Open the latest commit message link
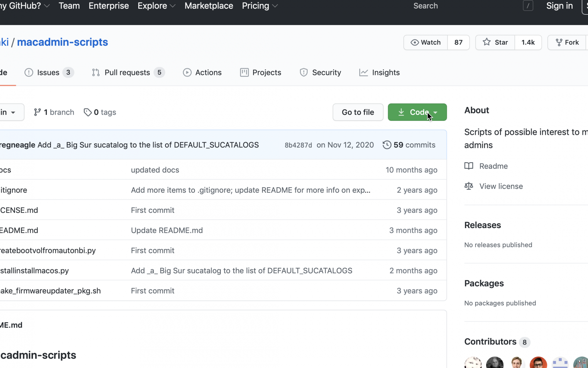The height and width of the screenshot is (368, 588). [x=148, y=145]
